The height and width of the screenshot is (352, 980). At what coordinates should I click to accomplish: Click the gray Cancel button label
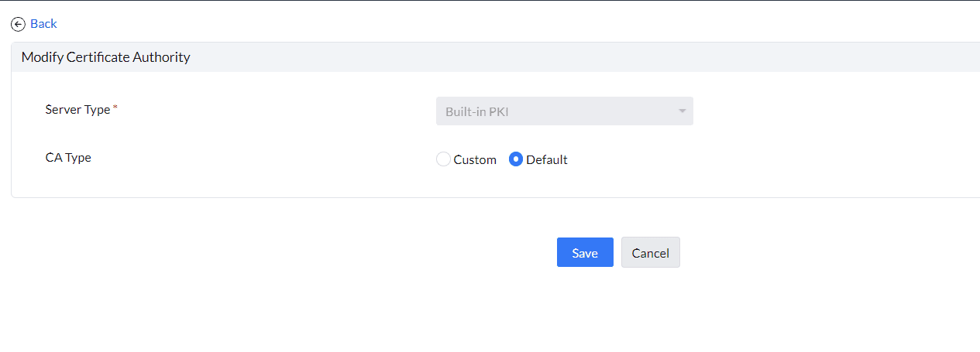click(x=650, y=253)
